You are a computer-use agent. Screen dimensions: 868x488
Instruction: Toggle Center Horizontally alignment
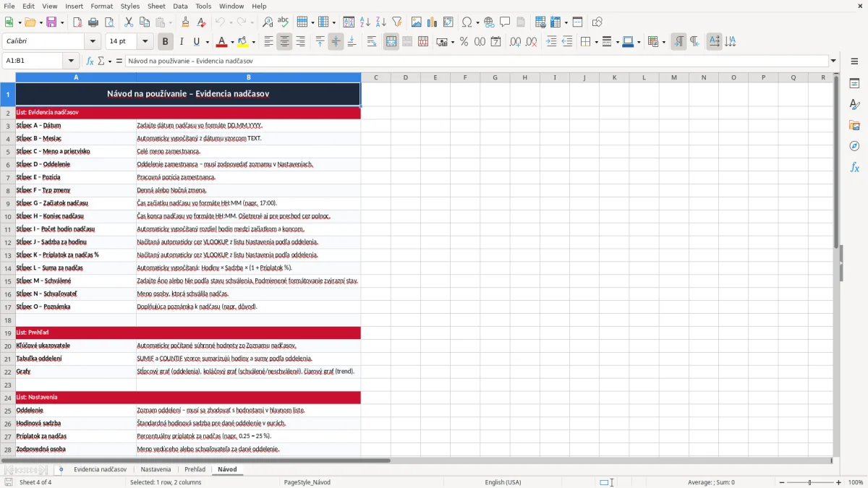pyautogui.click(x=284, y=42)
